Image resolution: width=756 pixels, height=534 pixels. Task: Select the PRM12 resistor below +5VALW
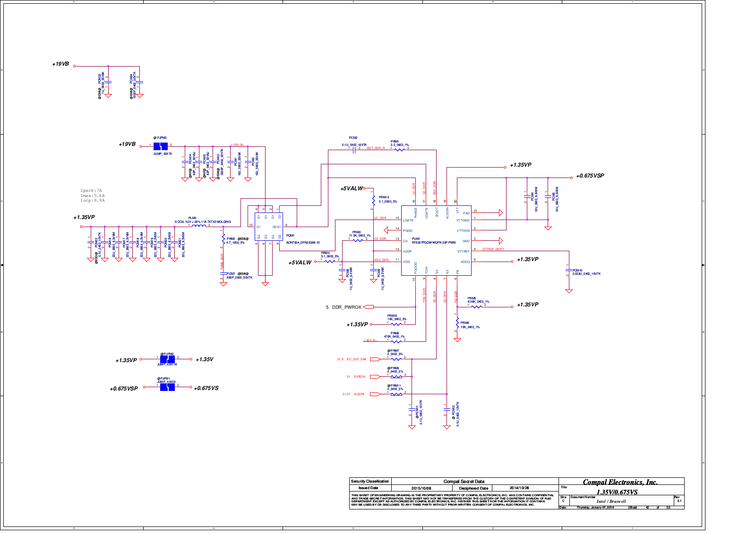[373, 201]
